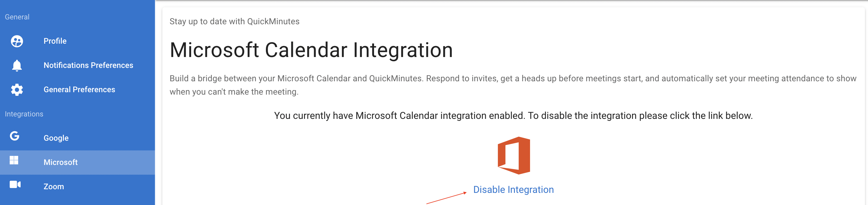This screenshot has width=868, height=205.
Task: Click the Notifications bell icon
Action: tap(17, 66)
